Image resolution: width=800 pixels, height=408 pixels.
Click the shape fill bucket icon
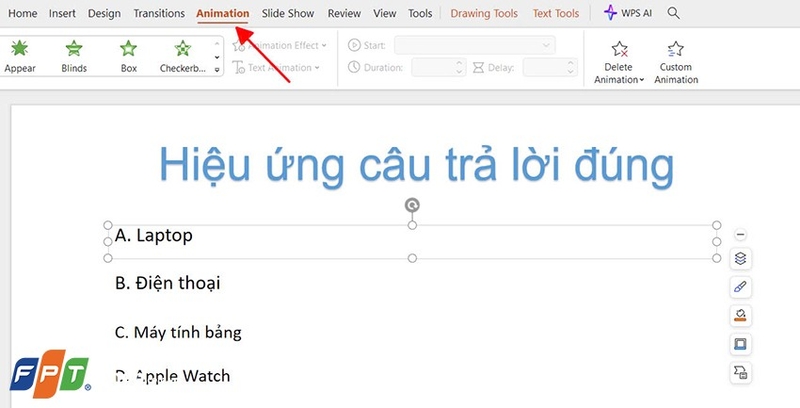coord(740,315)
